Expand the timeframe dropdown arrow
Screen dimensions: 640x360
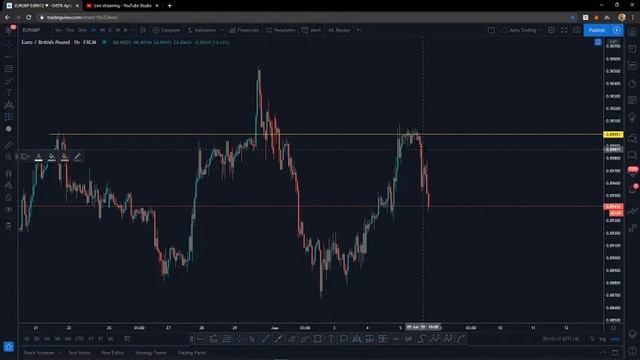[132, 30]
